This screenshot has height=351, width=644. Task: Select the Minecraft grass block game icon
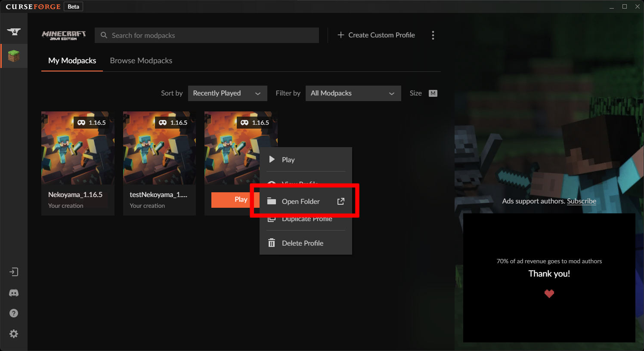coord(14,56)
